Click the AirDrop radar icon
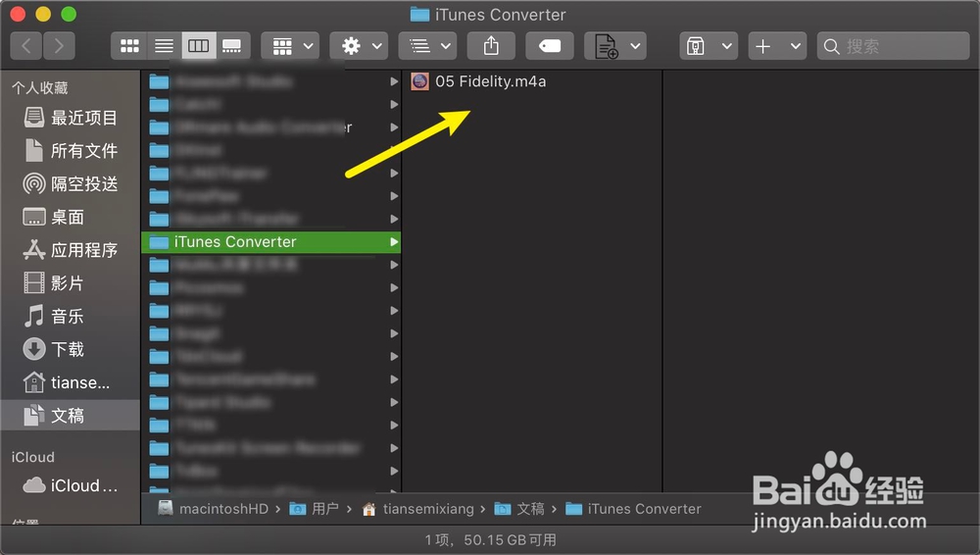This screenshot has height=555, width=980. [x=33, y=184]
